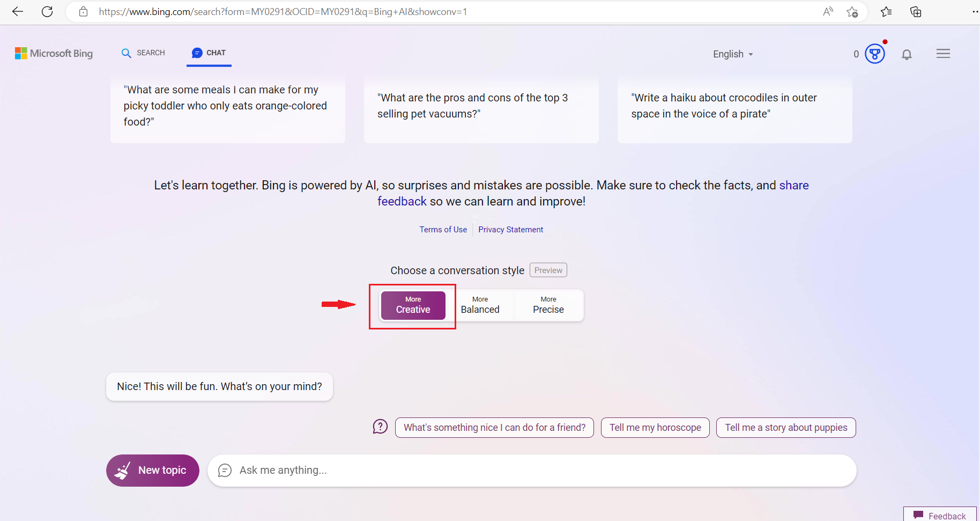Click the lock icon in the address bar
980x521 pixels.
tap(83, 11)
